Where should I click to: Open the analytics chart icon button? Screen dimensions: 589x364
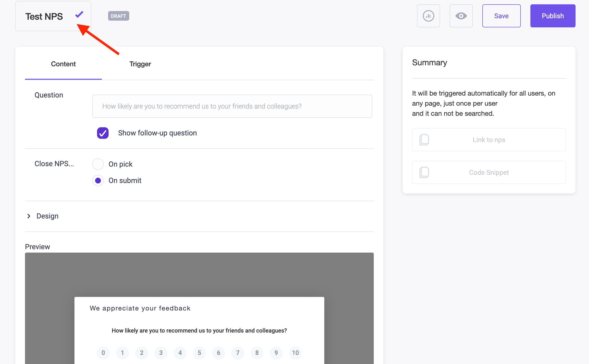[x=428, y=16]
